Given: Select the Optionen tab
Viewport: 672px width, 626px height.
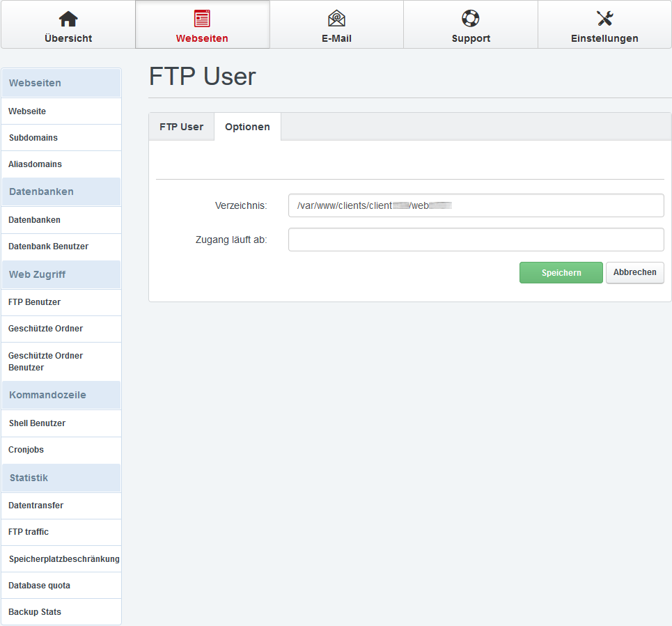Looking at the screenshot, I should point(247,127).
